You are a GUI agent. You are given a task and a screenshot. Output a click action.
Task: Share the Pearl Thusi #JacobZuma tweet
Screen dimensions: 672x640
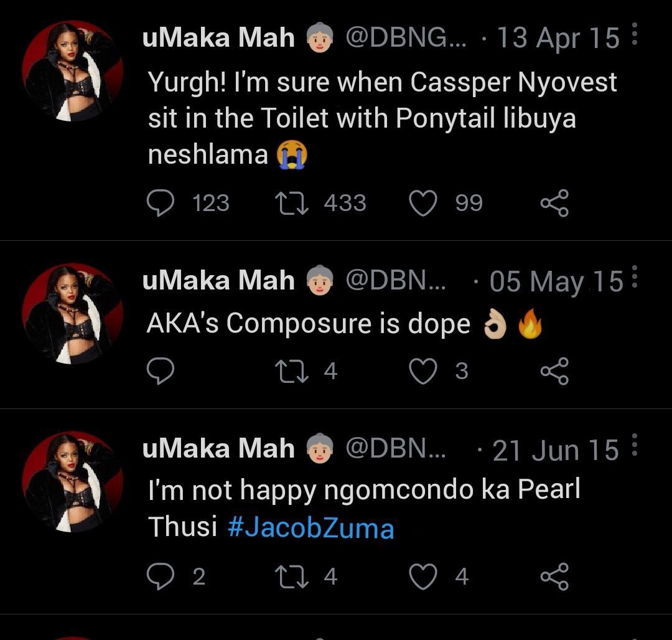click(554, 576)
